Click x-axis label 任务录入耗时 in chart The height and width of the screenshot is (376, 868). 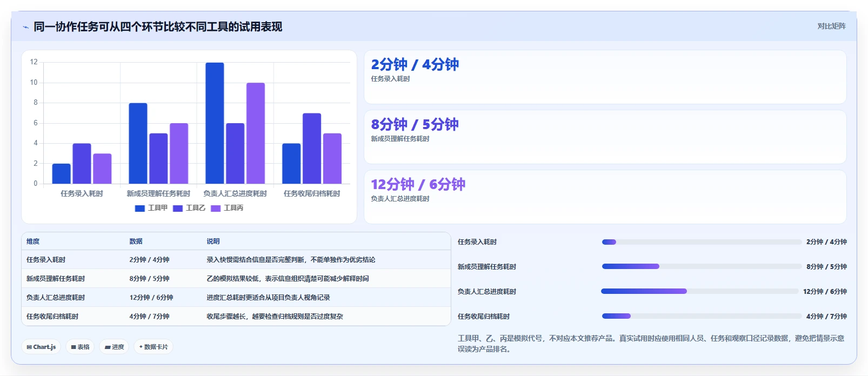(82, 193)
